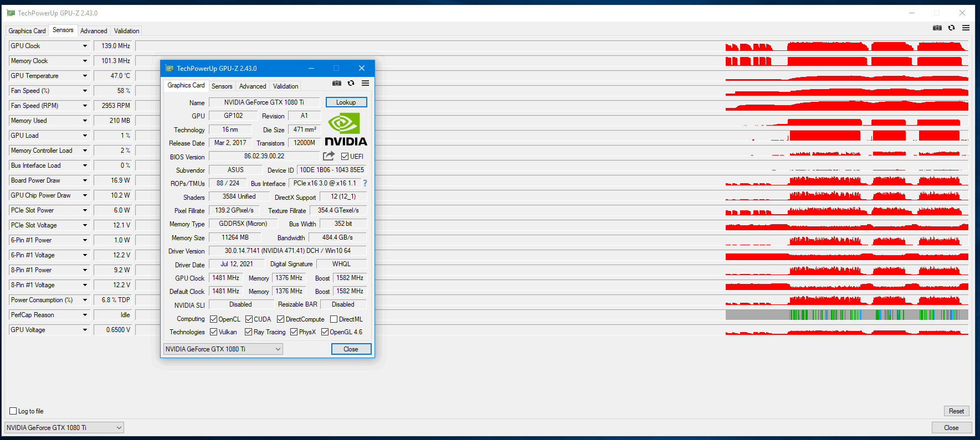The image size is (980, 440).
Task: Open the GPU Load sensor dropdown
Action: click(85, 136)
